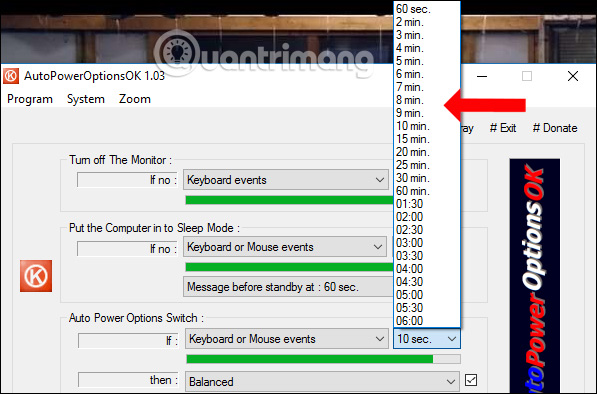Click the AutoPowerOptionsOK vertical banner
Screen dimensions: 597x394
(535, 276)
